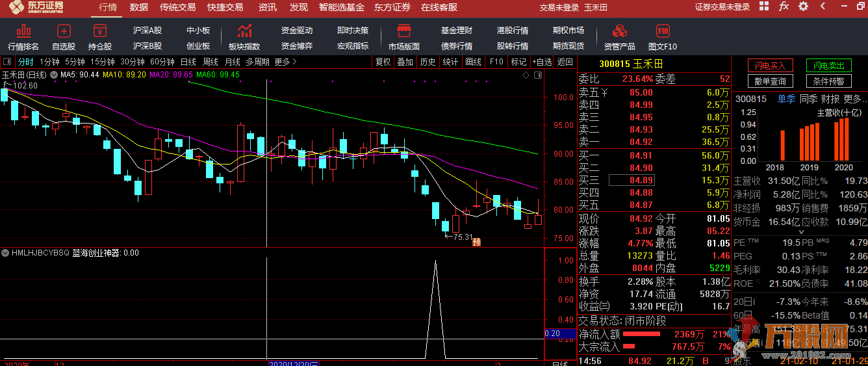Expand the down chevron under financial data

pyautogui.click(x=800, y=231)
